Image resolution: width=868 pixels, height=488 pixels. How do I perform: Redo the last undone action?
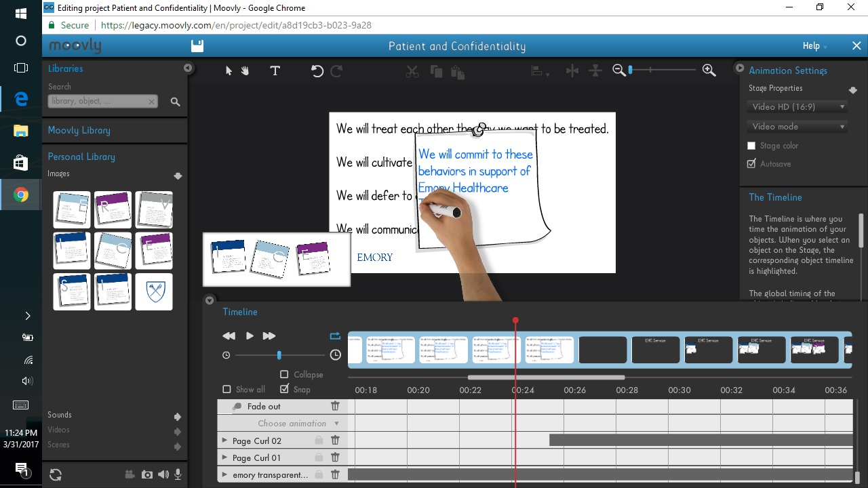[x=336, y=70]
